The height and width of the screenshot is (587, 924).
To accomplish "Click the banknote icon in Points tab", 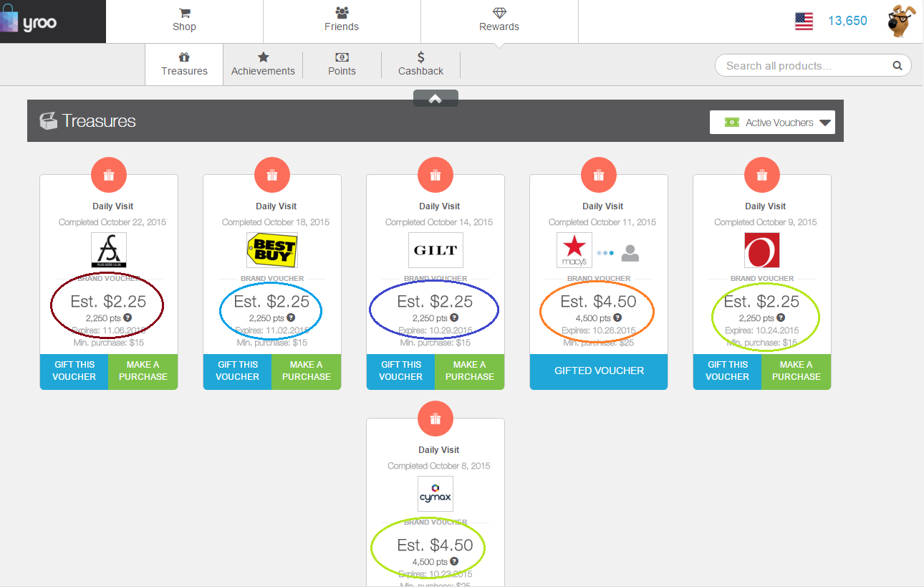I will pyautogui.click(x=342, y=57).
